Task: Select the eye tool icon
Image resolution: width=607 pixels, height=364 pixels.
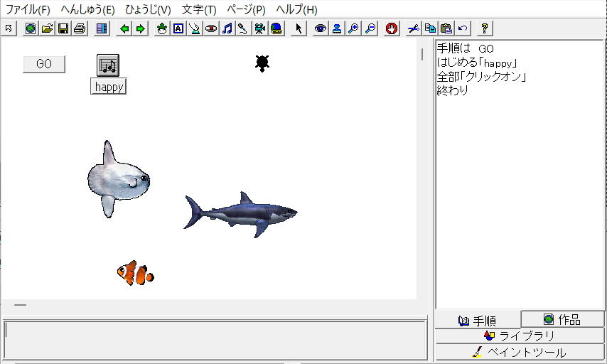Action: pos(320,28)
